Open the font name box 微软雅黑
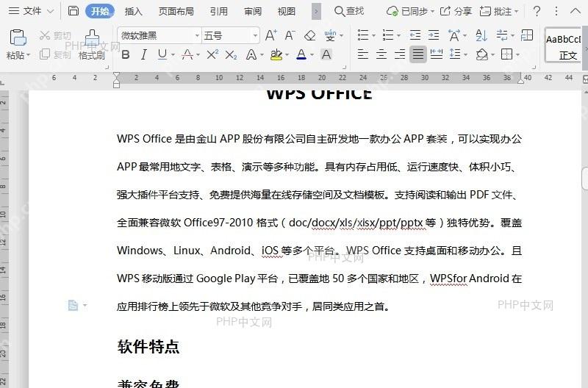This screenshot has height=388, width=588. (159, 35)
